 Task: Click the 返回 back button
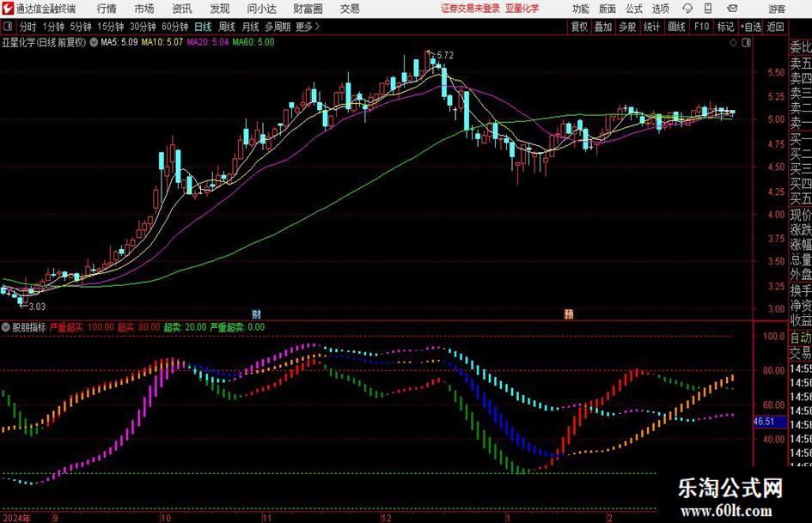[775, 27]
